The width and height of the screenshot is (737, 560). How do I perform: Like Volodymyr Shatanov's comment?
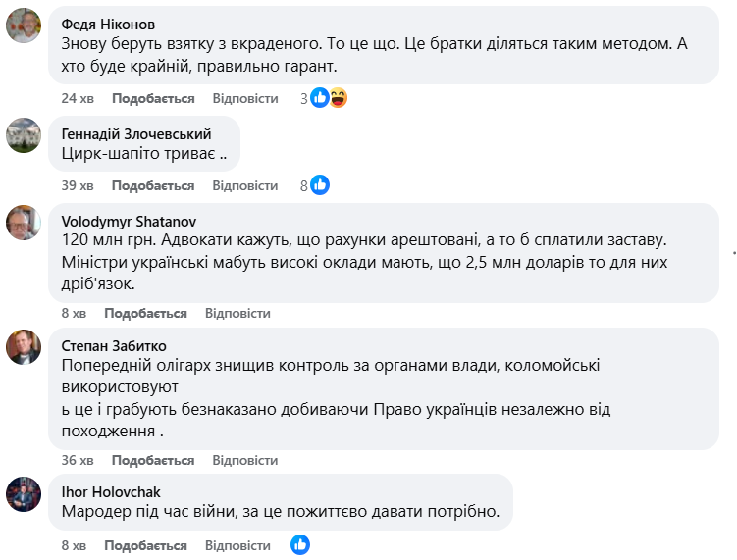[145, 313]
